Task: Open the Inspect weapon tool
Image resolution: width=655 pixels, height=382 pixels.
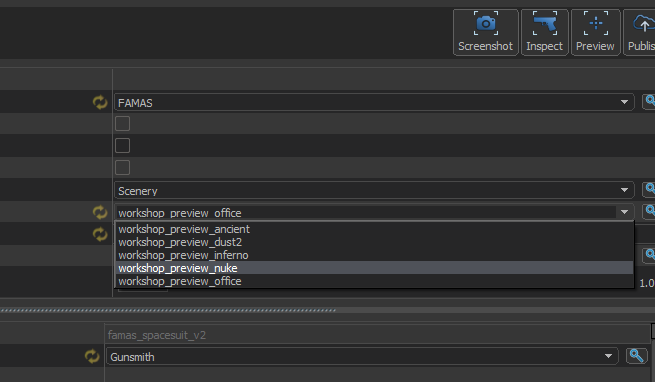Action: coord(544,32)
